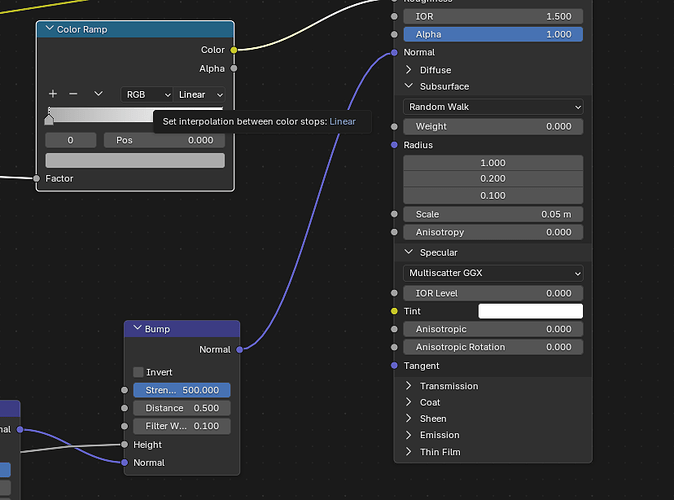Edit the Bump Strength value field
Viewport: 674px width, 500px height.
[x=182, y=390]
